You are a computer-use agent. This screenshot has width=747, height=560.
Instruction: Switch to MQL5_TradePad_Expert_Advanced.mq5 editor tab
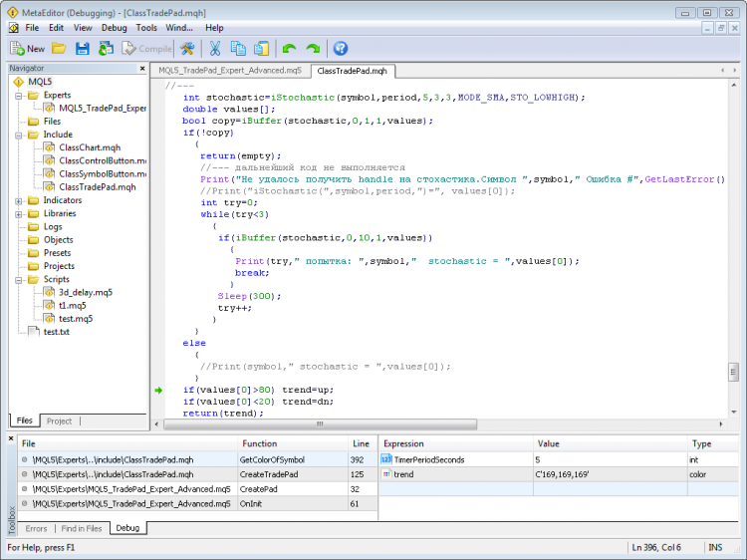[229, 72]
